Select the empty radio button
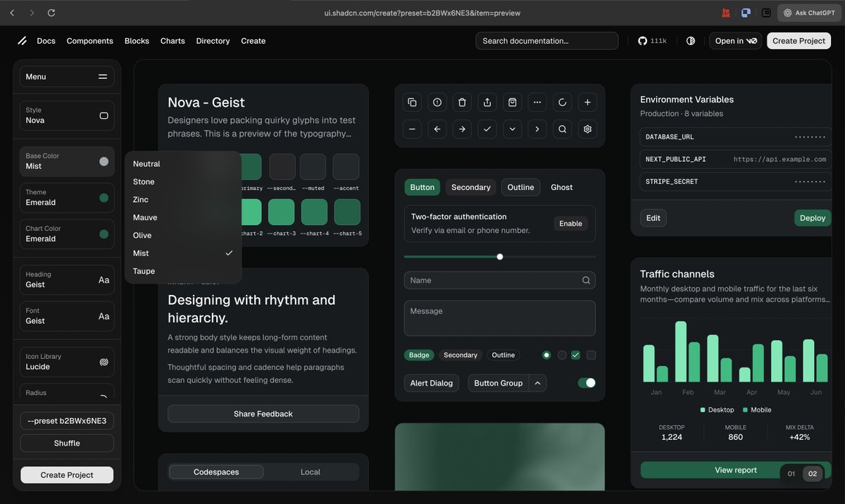The height and width of the screenshot is (504, 845). [x=562, y=355]
